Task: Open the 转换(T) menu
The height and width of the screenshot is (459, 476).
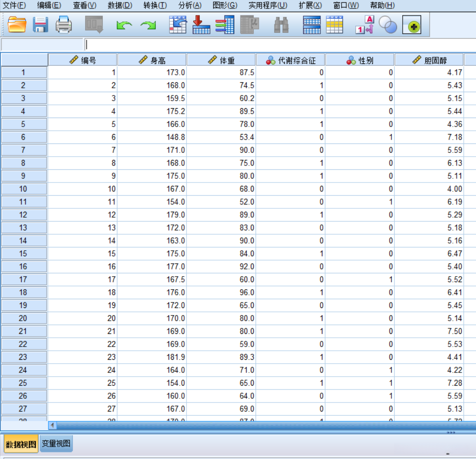Action: coord(155,5)
